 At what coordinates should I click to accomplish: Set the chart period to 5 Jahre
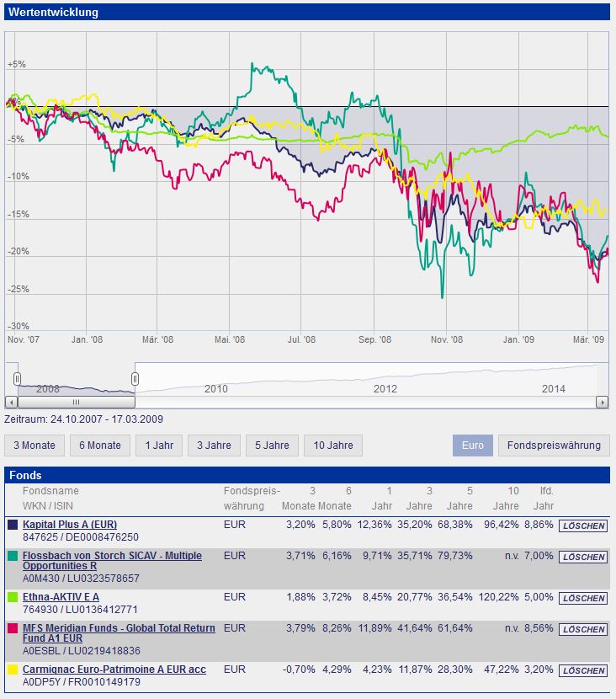(x=273, y=446)
